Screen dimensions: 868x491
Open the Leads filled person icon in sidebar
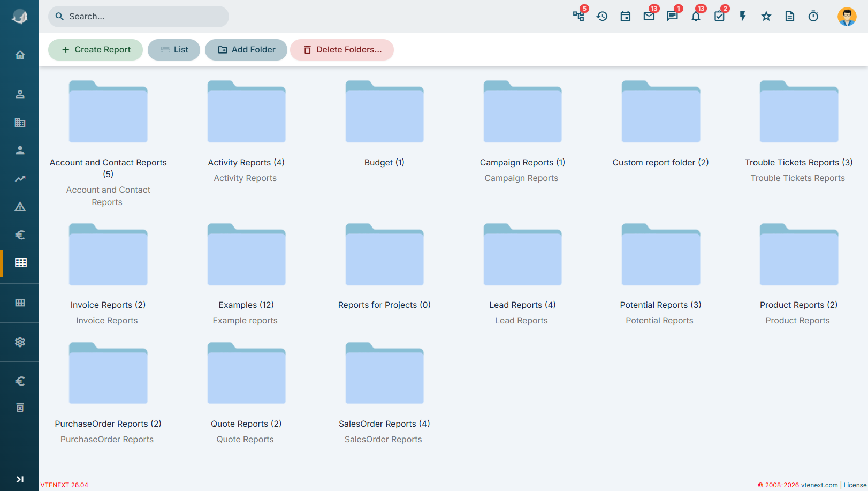(20, 150)
